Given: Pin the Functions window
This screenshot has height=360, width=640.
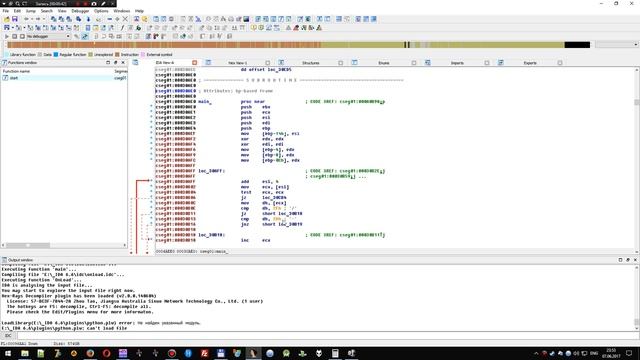Looking at the screenshot, I should 116,63.
